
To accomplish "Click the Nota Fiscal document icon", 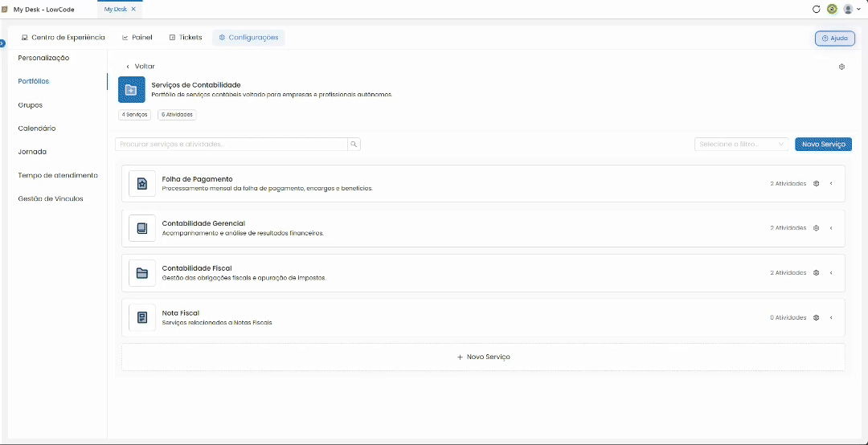I will (x=142, y=318).
